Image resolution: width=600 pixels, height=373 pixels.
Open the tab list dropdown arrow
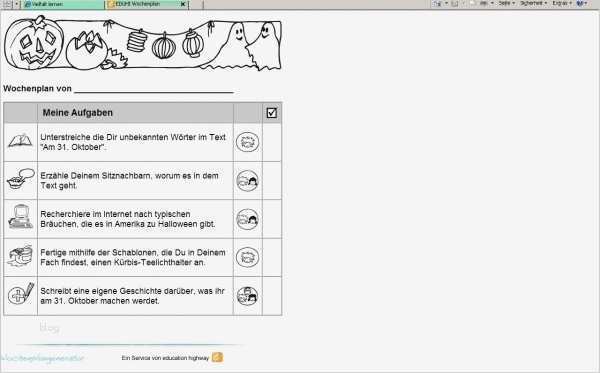point(17,4)
